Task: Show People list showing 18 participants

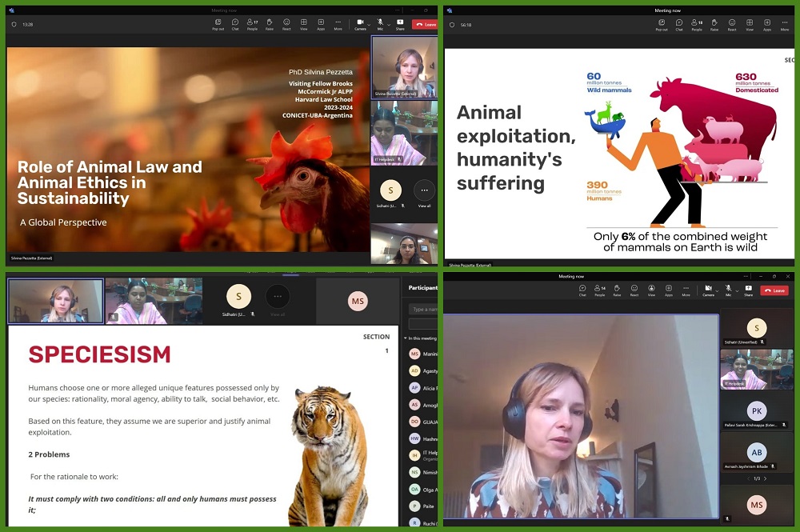Action: click(x=697, y=25)
